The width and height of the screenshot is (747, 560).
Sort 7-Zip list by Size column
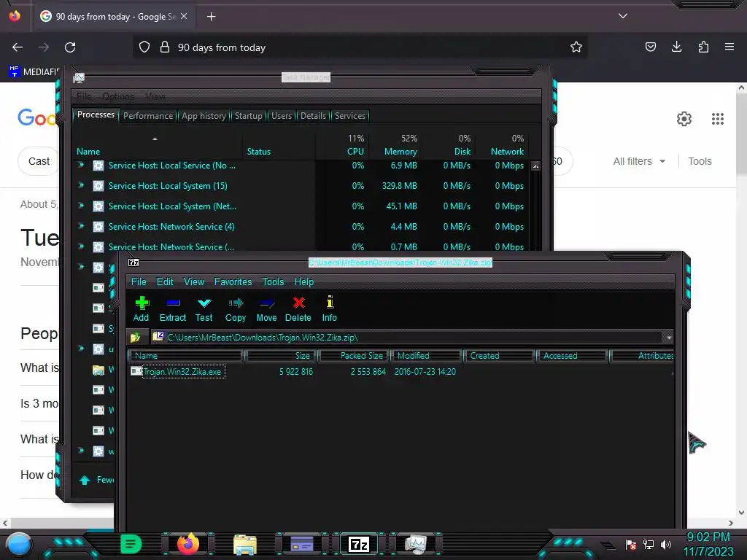pyautogui.click(x=280, y=356)
